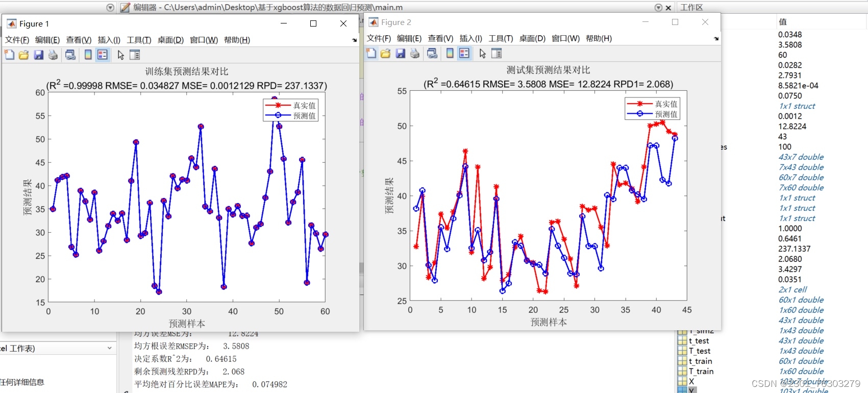The width and height of the screenshot is (868, 393).
Task: Open 桌面(D) menu in Figure 2
Action: pos(532,38)
